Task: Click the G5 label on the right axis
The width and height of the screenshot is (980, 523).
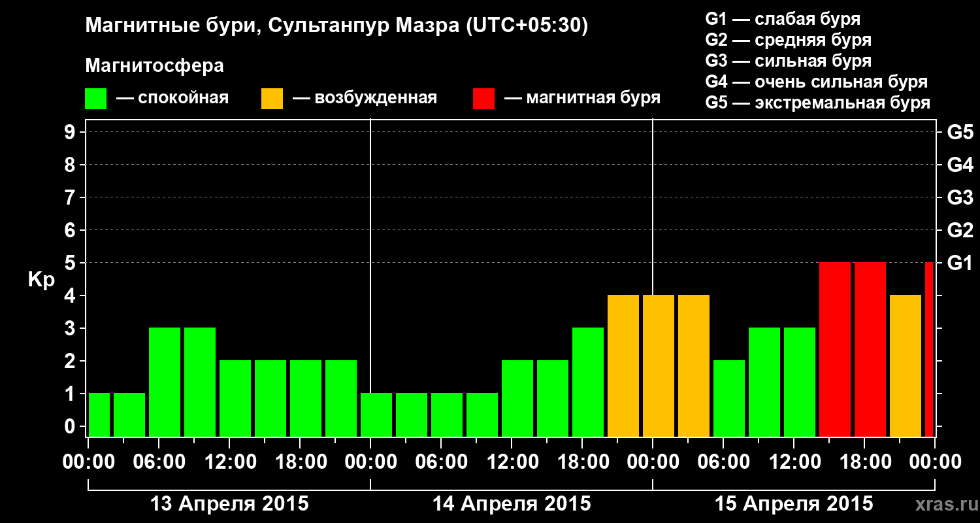Action: tap(960, 132)
